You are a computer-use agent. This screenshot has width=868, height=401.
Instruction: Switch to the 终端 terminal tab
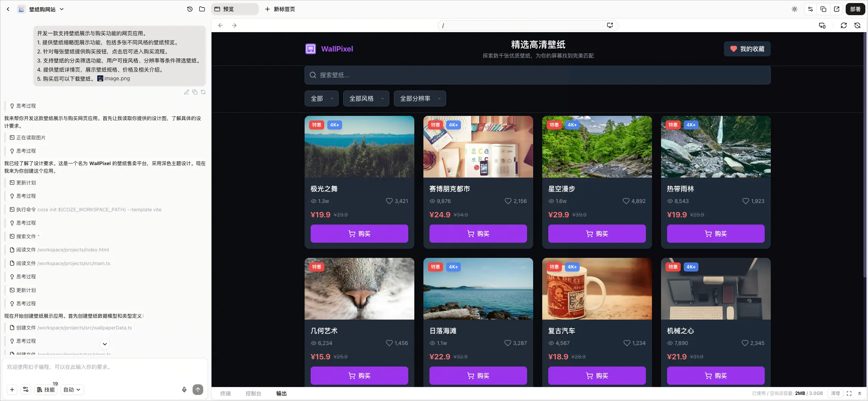(x=226, y=393)
